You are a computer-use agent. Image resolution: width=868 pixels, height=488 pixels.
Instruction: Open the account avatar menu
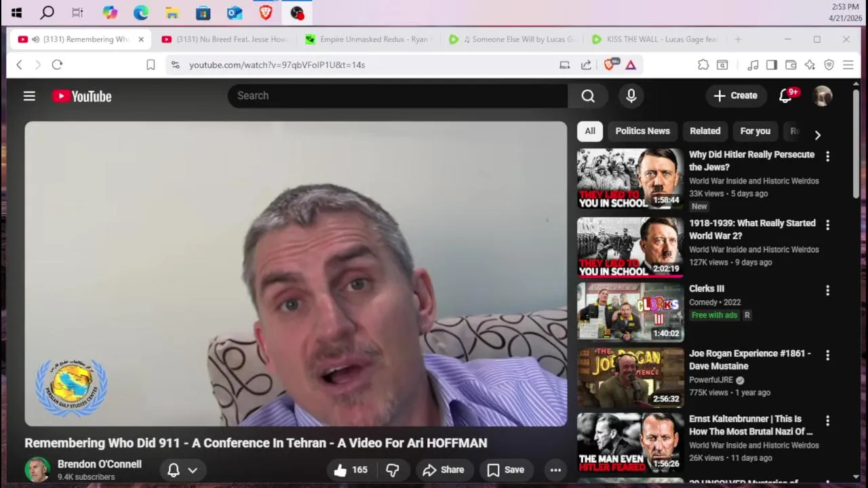tap(823, 96)
